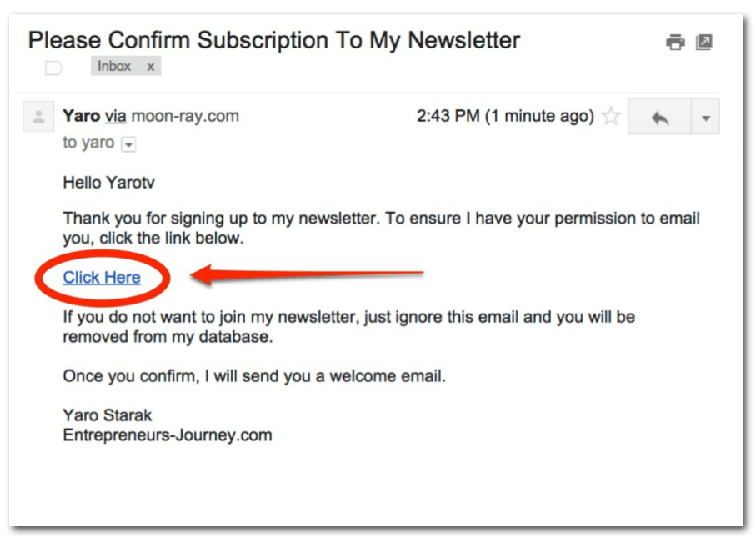Click the "to yaro" recipient text

pos(88,143)
